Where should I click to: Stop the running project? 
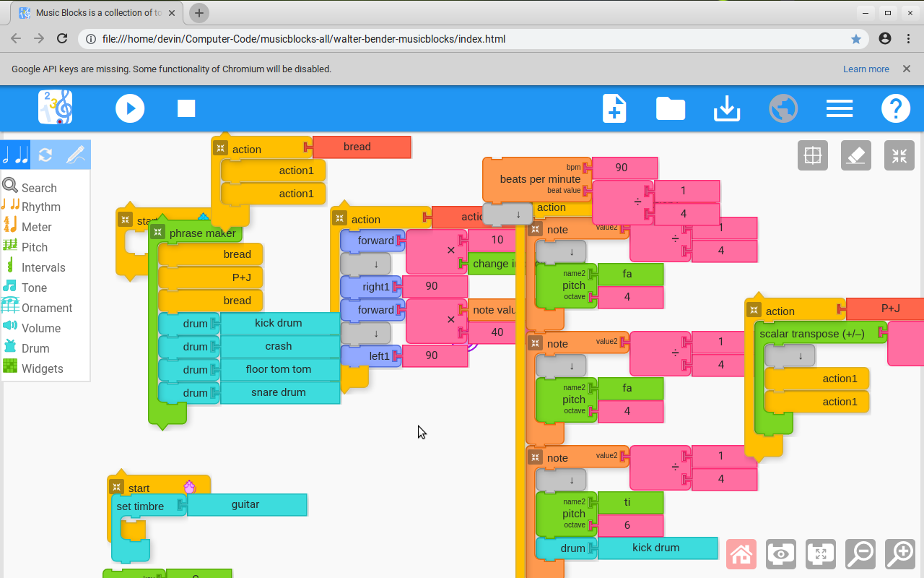pos(186,108)
